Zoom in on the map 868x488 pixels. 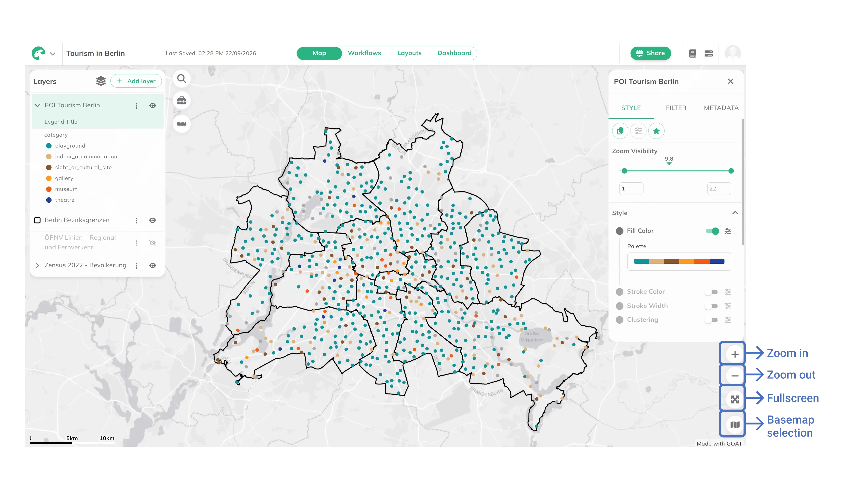[x=735, y=354]
